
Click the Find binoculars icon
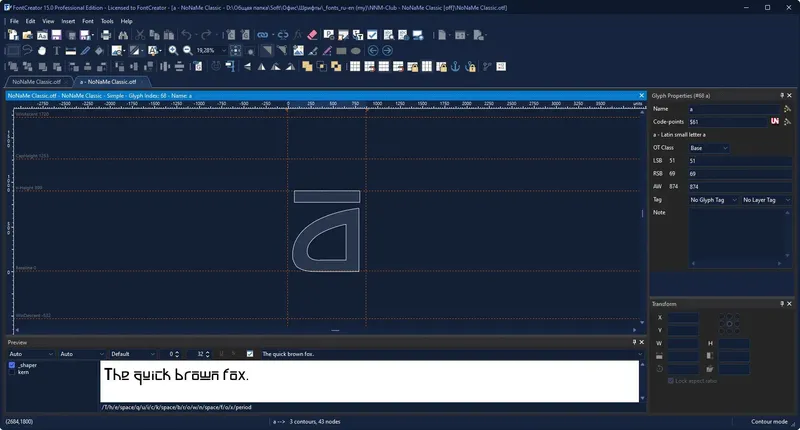pos(123,35)
